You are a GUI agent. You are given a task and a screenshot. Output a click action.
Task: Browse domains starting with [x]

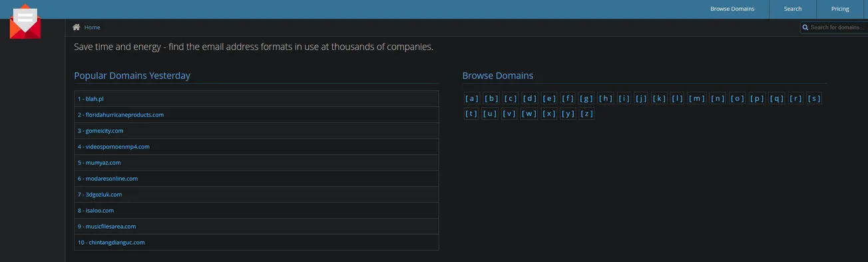pos(549,113)
